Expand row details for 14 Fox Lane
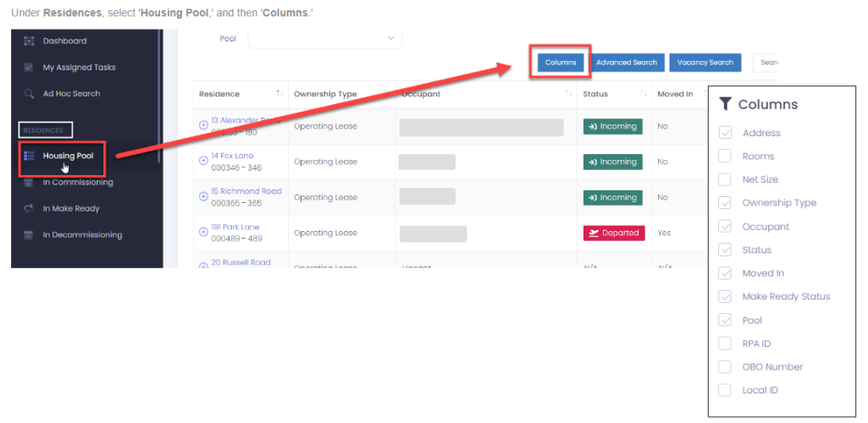 click(203, 161)
